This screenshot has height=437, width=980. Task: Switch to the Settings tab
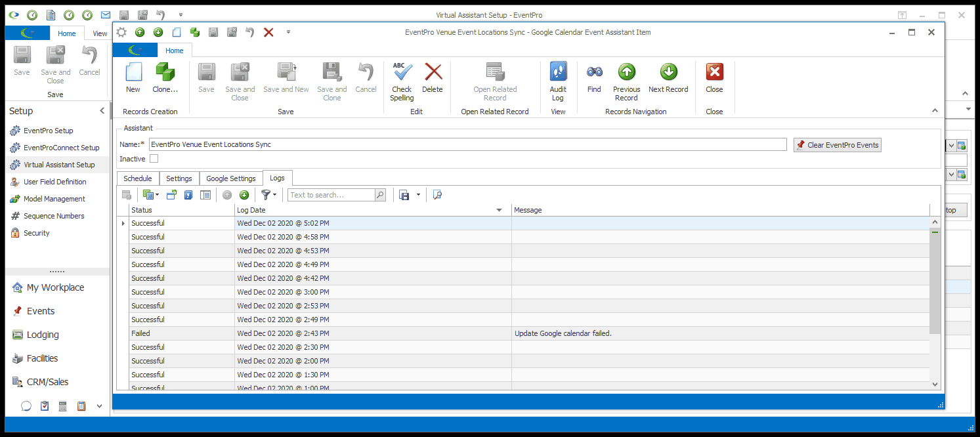[x=179, y=178]
